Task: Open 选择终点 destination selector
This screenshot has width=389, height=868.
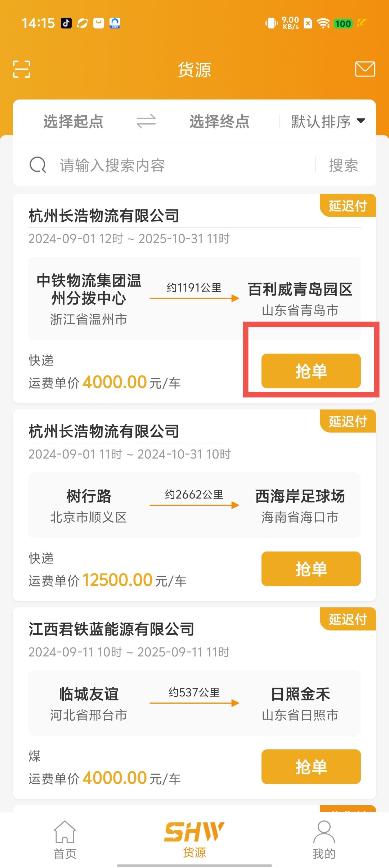Action: pos(220,121)
